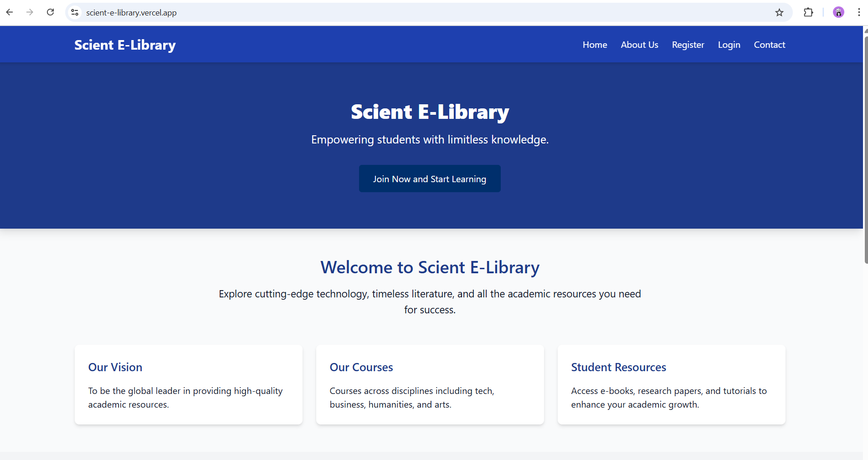The image size is (868, 460).
Task: Bookmark this page with the star
Action: [x=780, y=12]
